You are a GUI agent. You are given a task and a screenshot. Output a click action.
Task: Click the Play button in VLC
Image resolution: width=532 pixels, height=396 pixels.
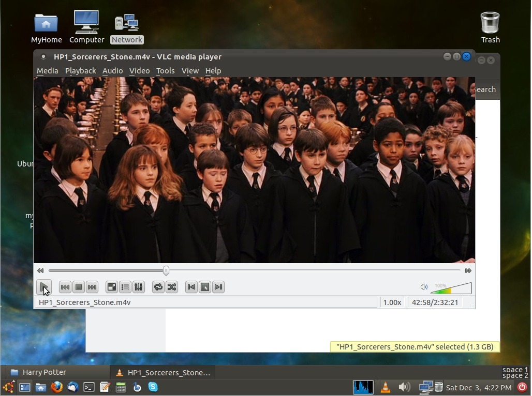[x=44, y=287]
